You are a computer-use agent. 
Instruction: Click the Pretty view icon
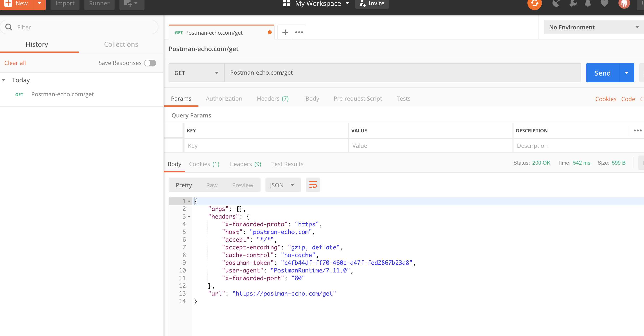[184, 185]
